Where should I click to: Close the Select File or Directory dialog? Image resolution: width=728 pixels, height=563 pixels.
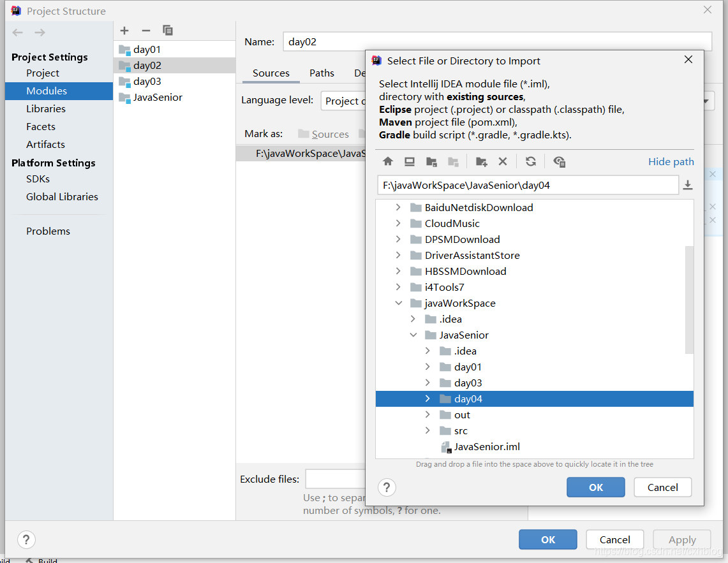pyautogui.click(x=688, y=59)
